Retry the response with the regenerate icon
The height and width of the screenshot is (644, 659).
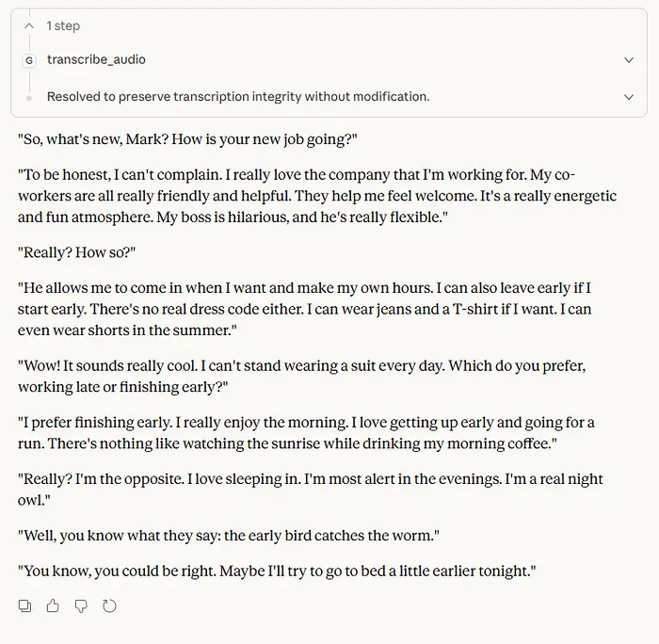coord(109,606)
